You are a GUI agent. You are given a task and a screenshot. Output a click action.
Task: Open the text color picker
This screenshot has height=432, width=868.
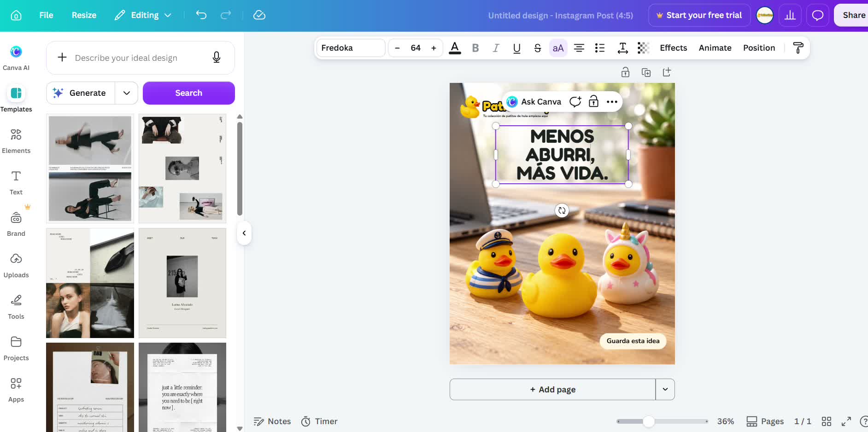click(455, 48)
